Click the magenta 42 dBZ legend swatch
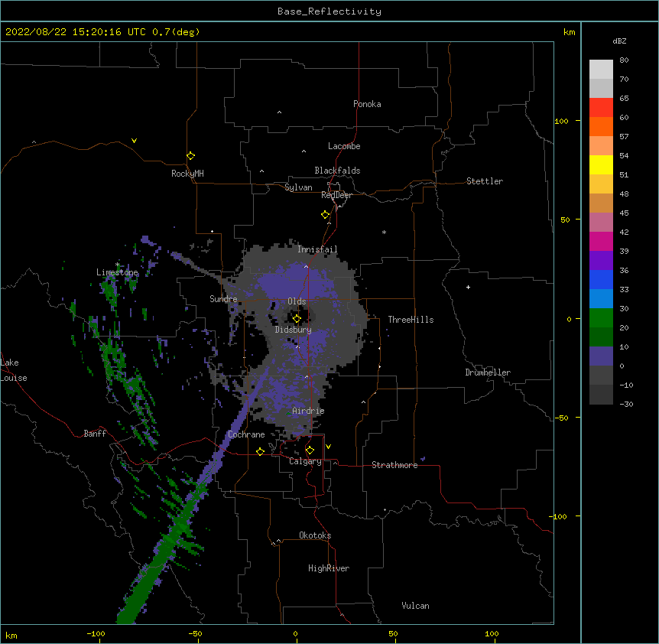 (601, 241)
